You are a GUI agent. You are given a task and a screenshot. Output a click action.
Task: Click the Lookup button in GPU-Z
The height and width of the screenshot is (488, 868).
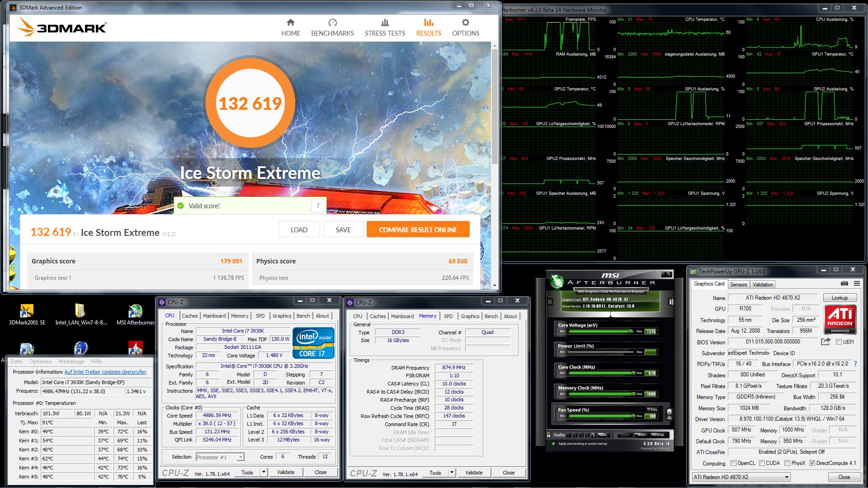click(840, 298)
